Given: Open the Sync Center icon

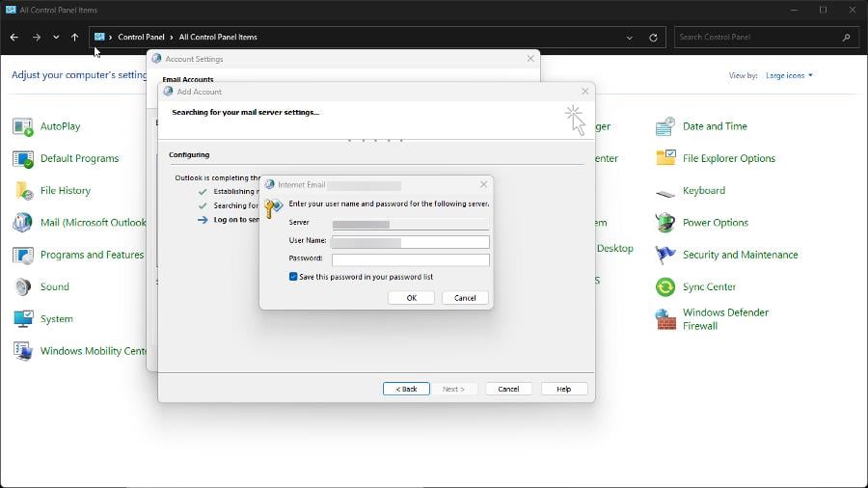Looking at the screenshot, I should (x=665, y=287).
